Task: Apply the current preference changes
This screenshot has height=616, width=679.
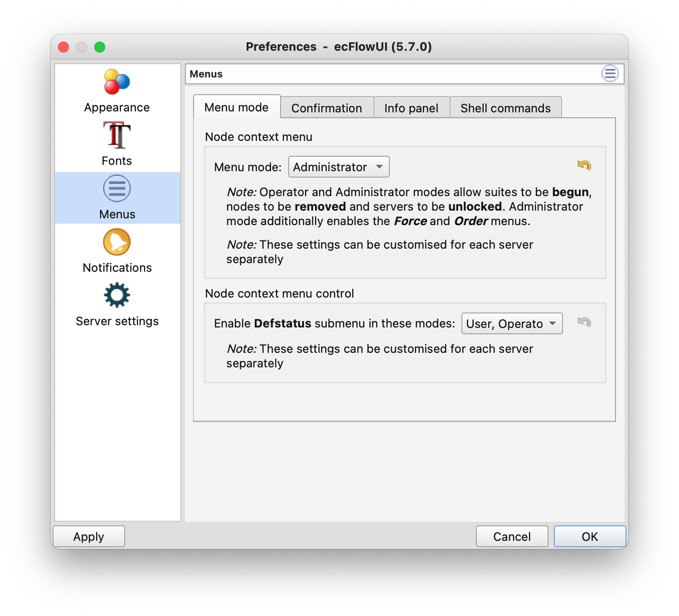Action: 88,536
